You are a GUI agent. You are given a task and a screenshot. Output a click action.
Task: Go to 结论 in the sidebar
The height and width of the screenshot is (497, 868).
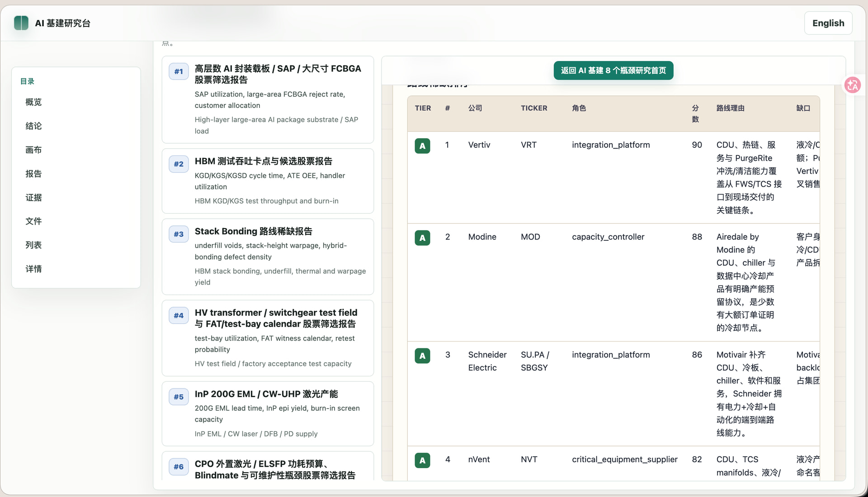point(33,126)
